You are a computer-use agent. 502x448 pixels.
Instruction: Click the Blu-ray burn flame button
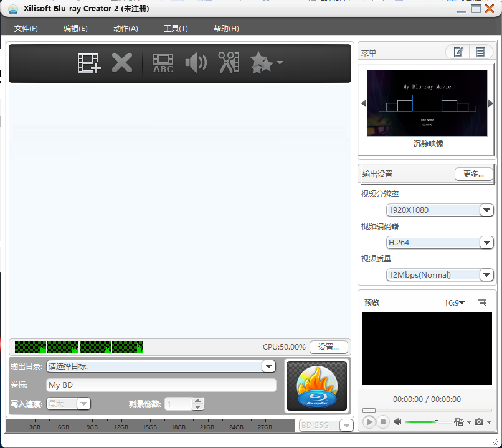(x=316, y=386)
